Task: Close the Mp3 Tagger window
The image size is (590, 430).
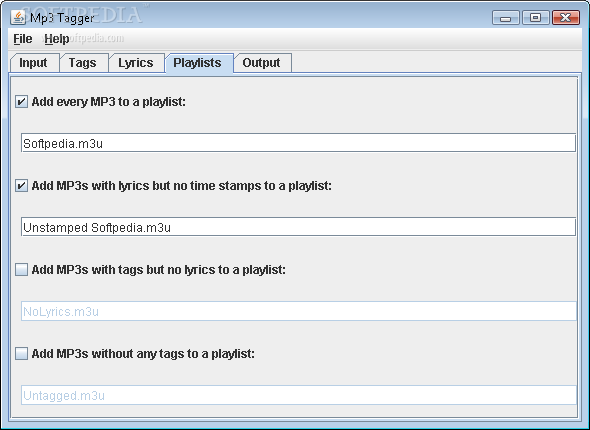Action: click(566, 18)
